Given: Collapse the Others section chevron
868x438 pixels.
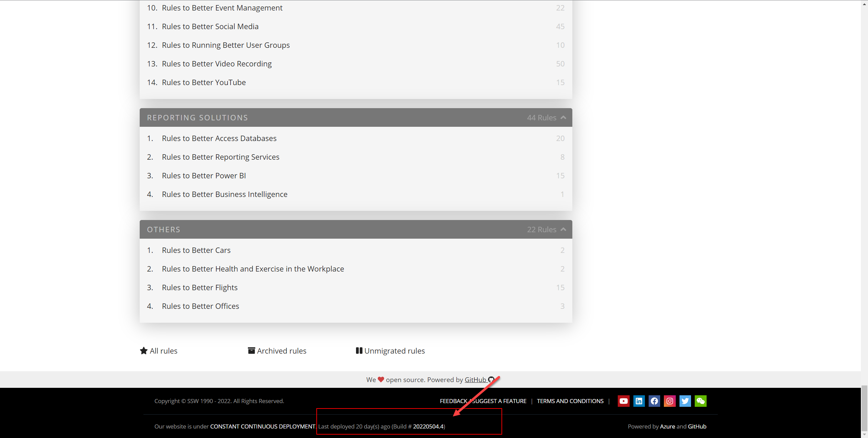Looking at the screenshot, I should pyautogui.click(x=564, y=229).
